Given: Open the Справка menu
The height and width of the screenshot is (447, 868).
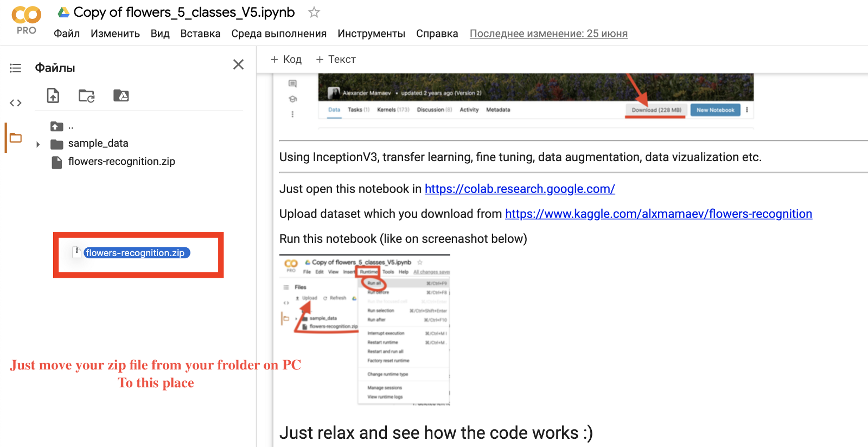Looking at the screenshot, I should tap(437, 34).
